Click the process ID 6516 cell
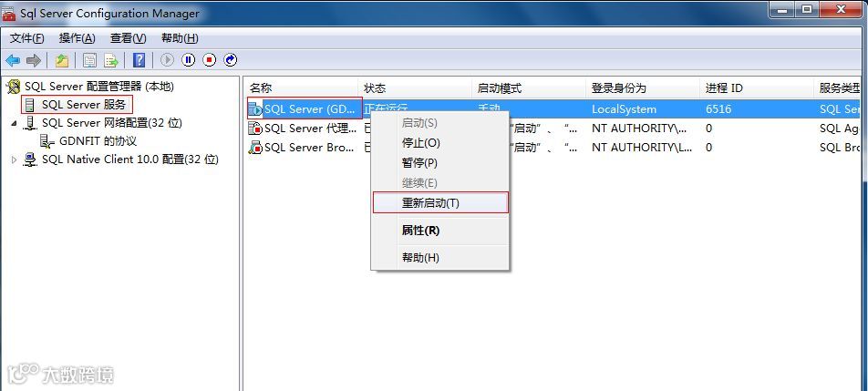Viewport: 868px width, 391px height. pos(718,109)
